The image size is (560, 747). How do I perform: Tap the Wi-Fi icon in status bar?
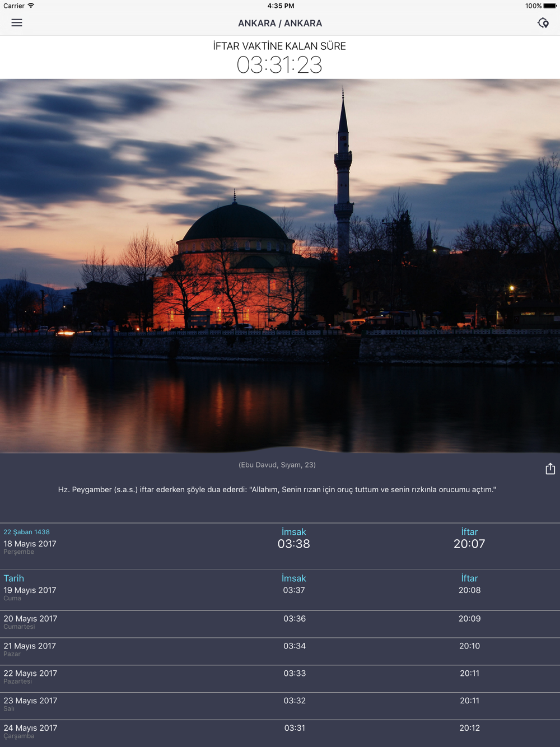click(31, 6)
